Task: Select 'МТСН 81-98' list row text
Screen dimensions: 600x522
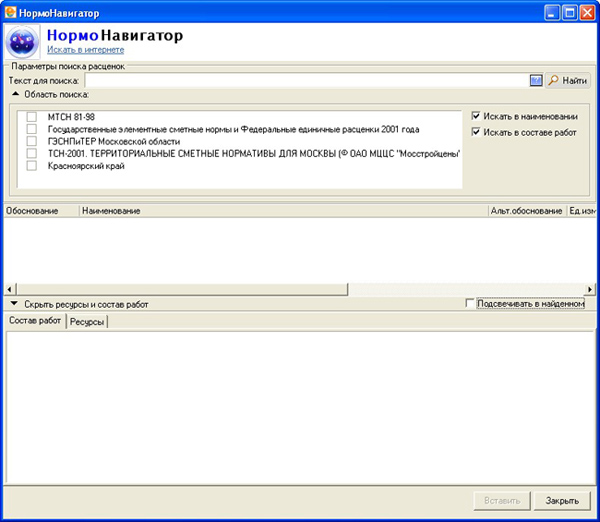Action: 71,117
